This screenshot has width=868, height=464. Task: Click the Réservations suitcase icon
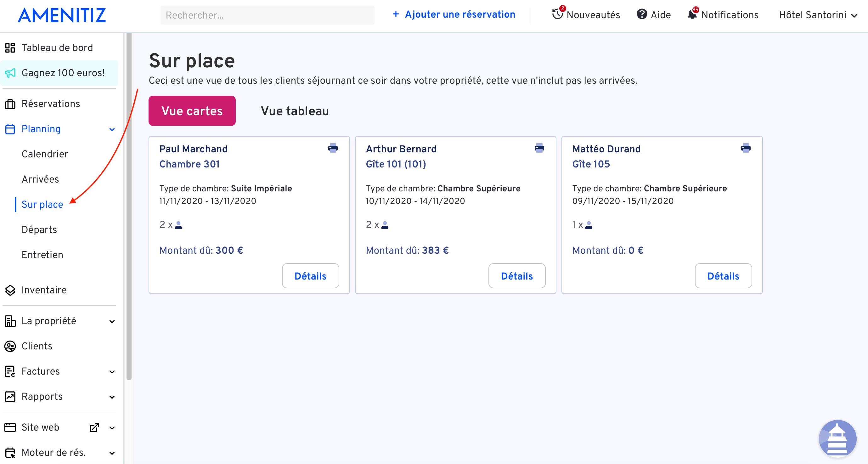(x=10, y=104)
